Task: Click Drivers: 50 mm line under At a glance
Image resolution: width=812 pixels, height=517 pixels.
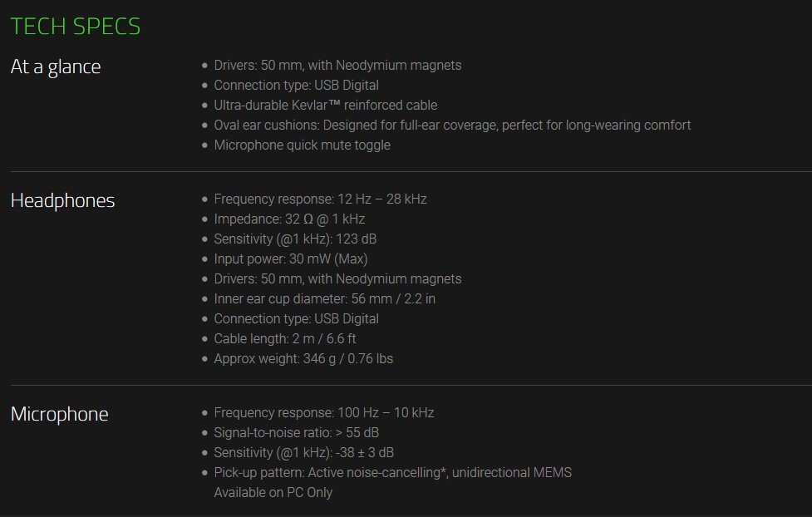Action: (337, 66)
